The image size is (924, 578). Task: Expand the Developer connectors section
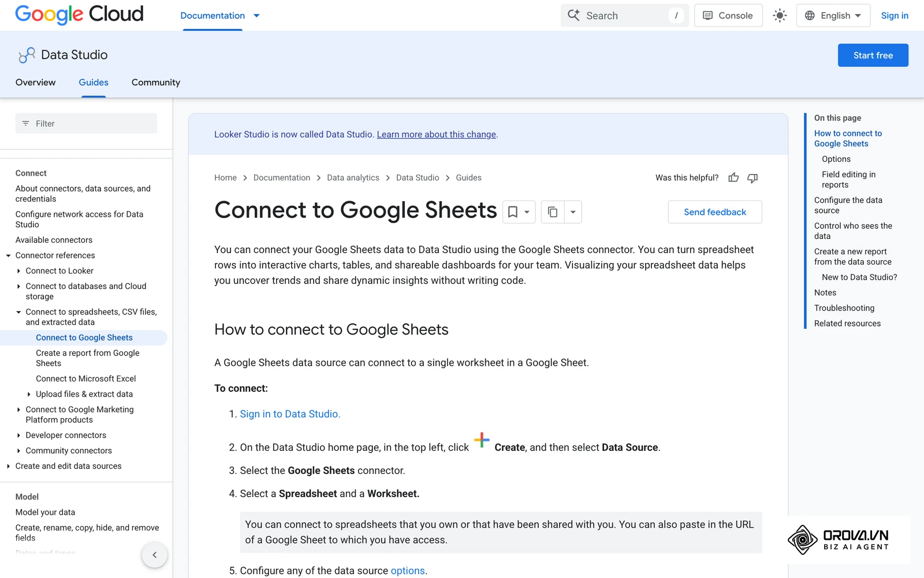click(x=18, y=435)
